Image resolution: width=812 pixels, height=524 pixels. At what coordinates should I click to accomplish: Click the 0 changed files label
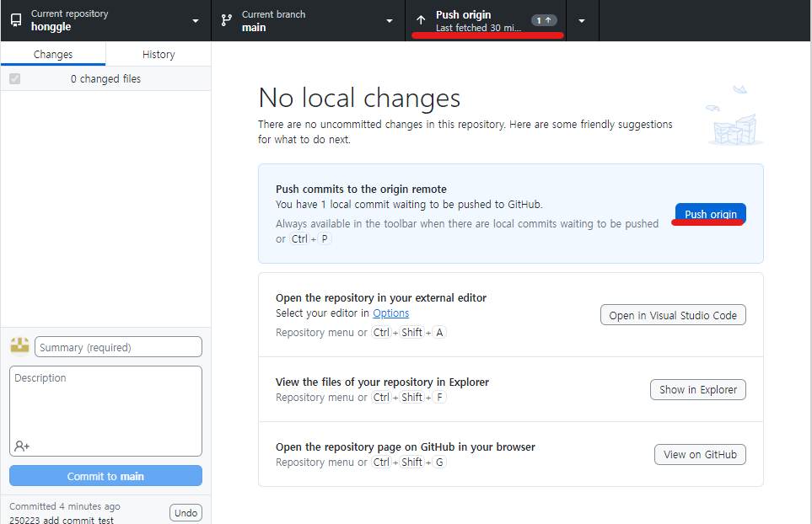[x=105, y=78]
